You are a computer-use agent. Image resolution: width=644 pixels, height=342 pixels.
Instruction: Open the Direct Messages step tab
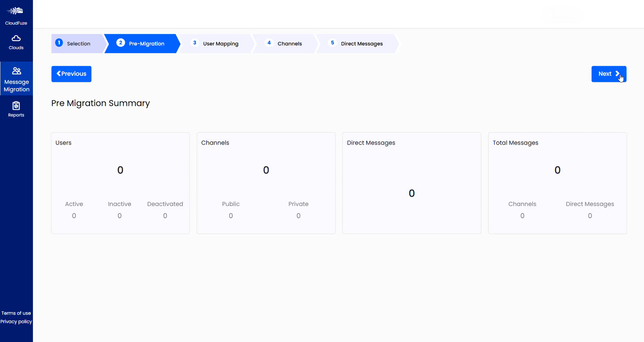[357, 43]
